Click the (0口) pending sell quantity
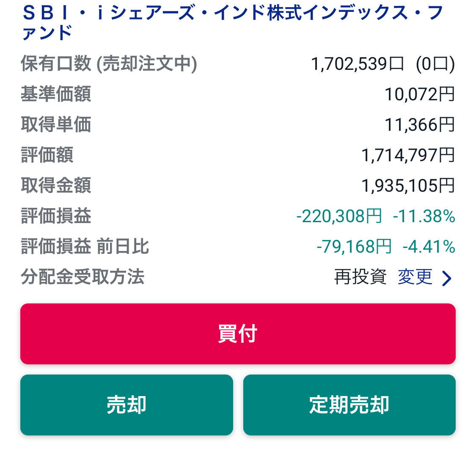 (x=435, y=64)
